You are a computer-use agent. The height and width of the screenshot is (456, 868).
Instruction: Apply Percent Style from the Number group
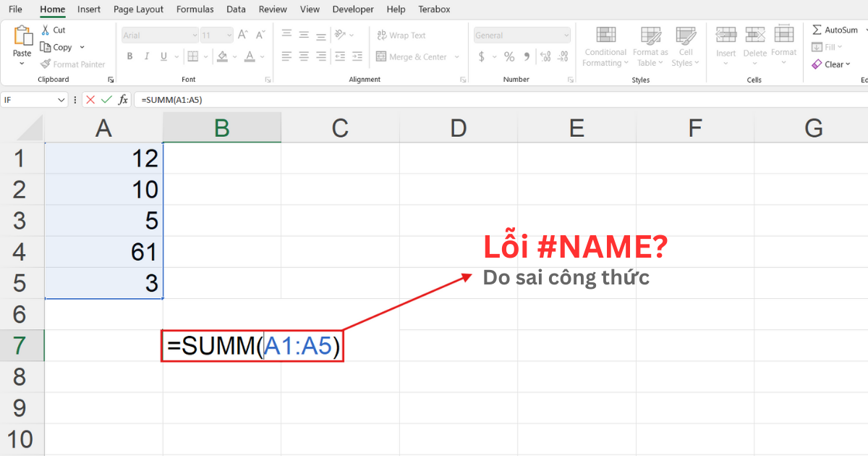coord(509,55)
